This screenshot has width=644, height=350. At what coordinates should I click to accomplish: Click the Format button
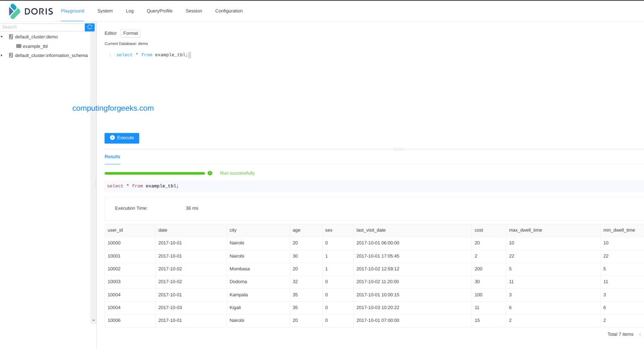[x=130, y=33]
